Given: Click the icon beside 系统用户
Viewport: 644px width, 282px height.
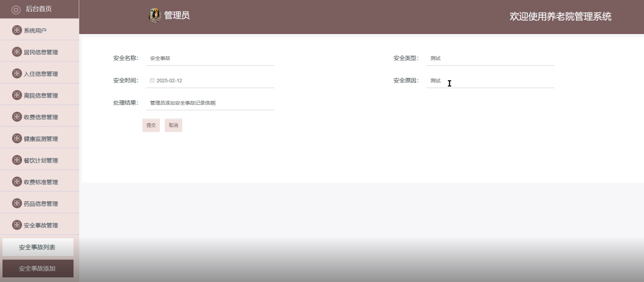Looking at the screenshot, I should [x=17, y=30].
